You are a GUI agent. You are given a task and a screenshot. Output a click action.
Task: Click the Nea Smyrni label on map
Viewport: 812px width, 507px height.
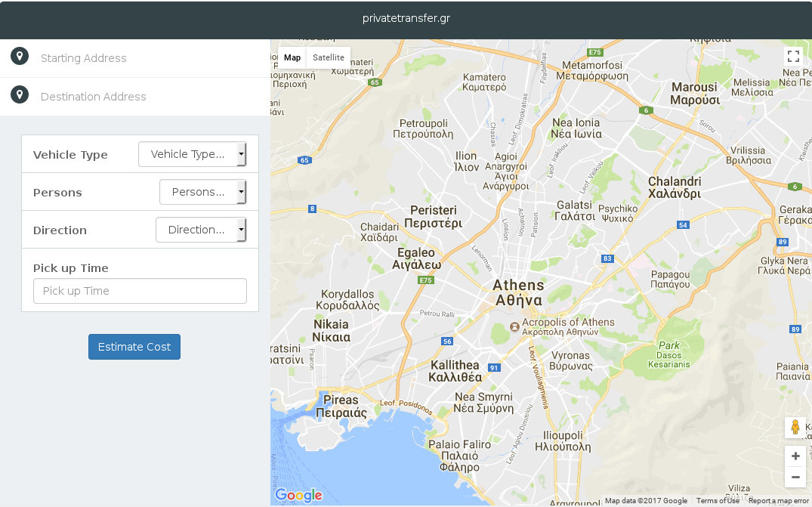pyautogui.click(x=483, y=403)
